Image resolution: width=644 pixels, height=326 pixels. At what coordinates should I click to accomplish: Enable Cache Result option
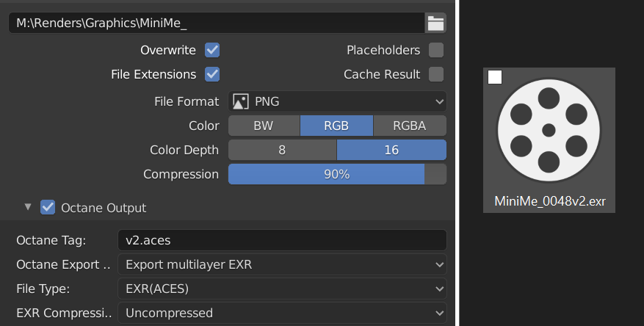(x=436, y=74)
